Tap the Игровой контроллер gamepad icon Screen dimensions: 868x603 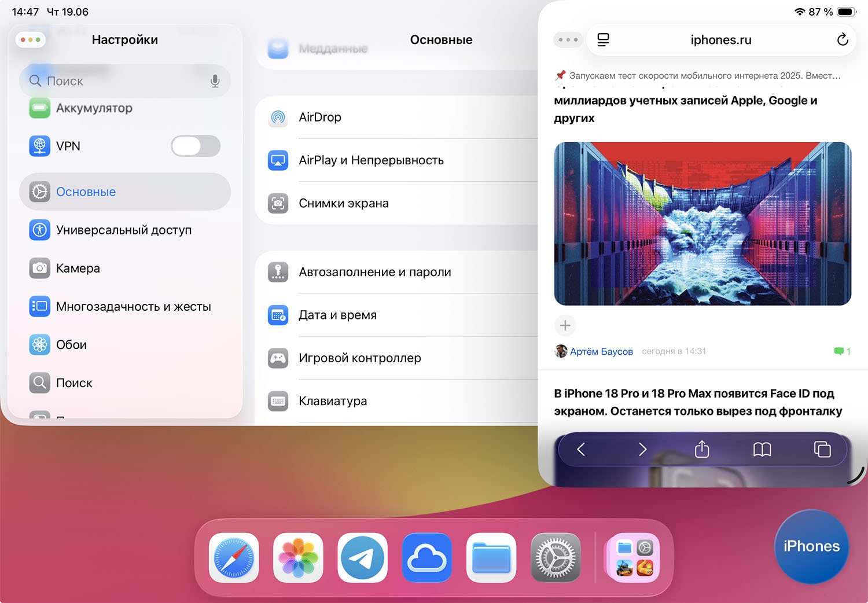pos(278,358)
